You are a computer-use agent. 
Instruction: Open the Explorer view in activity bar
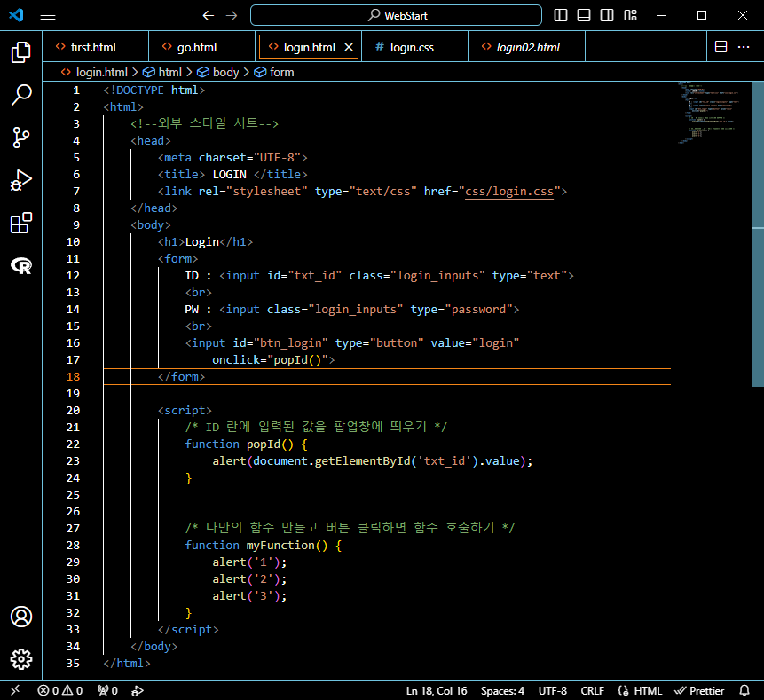[21, 52]
